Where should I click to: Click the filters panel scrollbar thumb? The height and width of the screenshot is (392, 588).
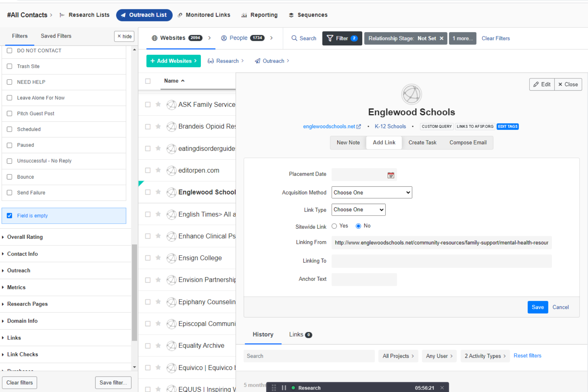point(134,293)
